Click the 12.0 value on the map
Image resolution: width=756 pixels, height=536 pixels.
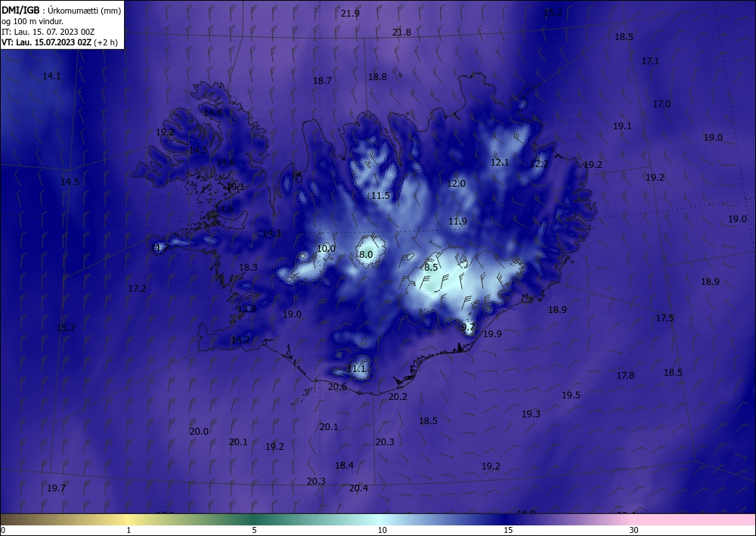[x=456, y=184]
